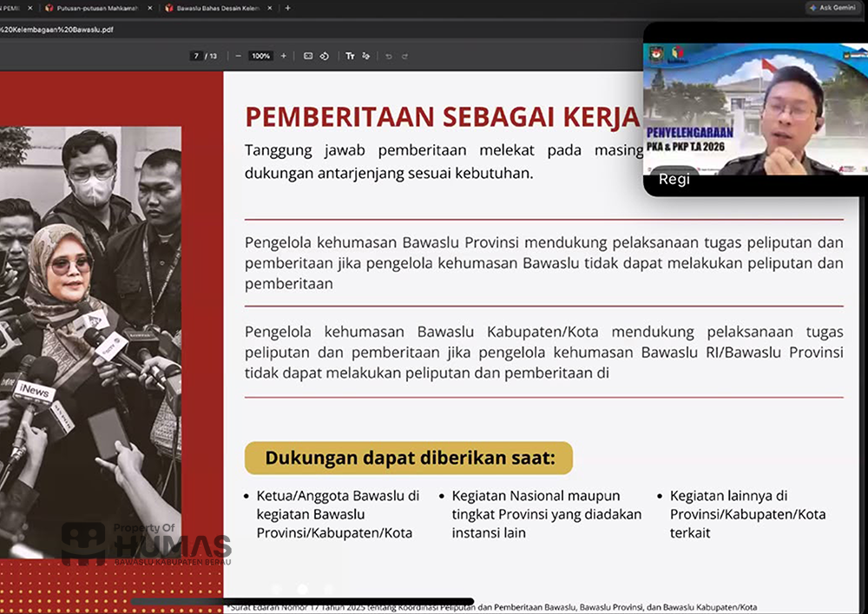Screen dimensions: 868x614
Task: Switch to Bawaslu Bahas Desain Kelem tab
Action: click(218, 9)
